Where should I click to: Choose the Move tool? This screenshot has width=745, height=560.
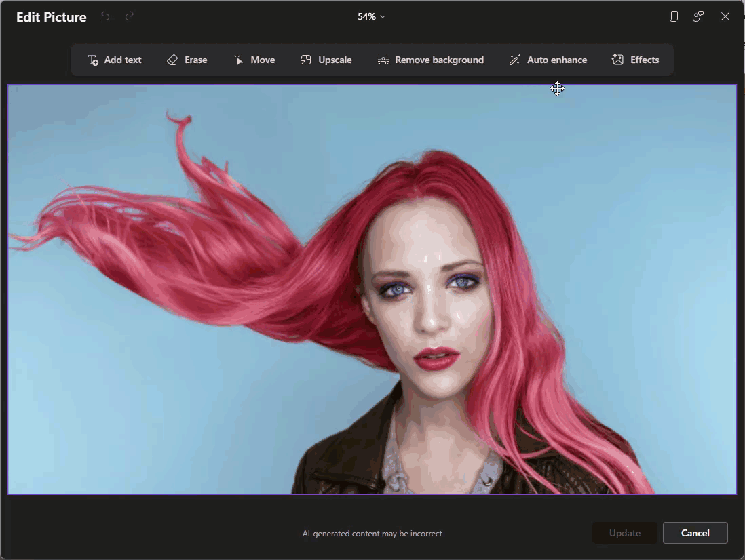(x=254, y=60)
